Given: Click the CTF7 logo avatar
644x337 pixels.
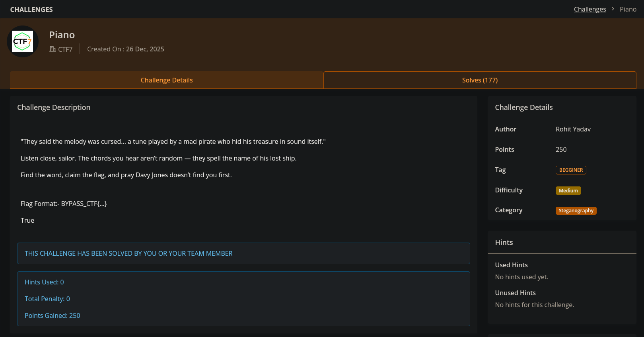Looking at the screenshot, I should (x=23, y=41).
